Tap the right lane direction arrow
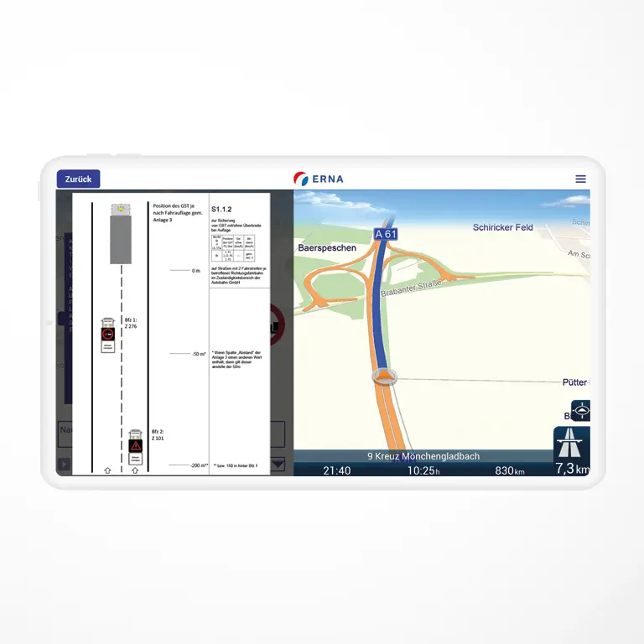Viewport: 644px width, 644px height. point(135,470)
